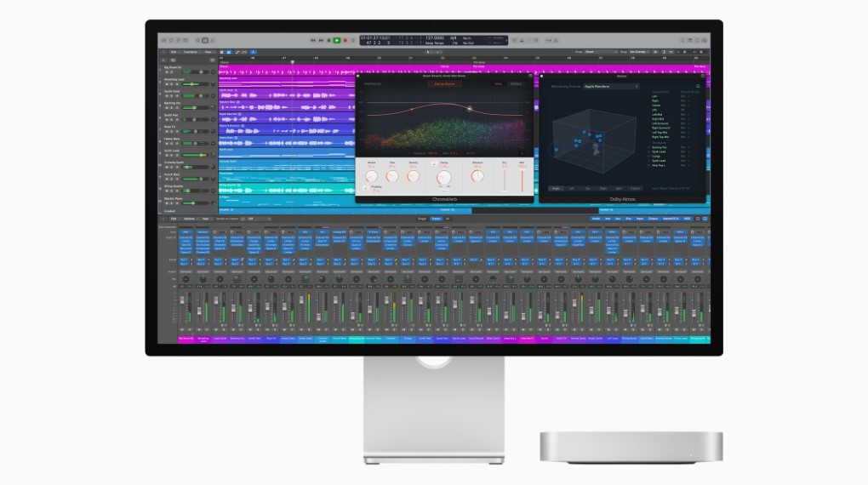This screenshot has width=868, height=485.
Task: Click the Rewind transport button
Action: (313, 41)
